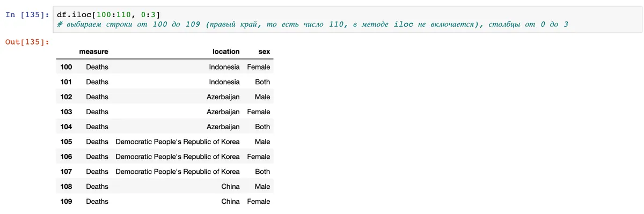Select row index 100
Screen dimensions: 644x214
66,67
